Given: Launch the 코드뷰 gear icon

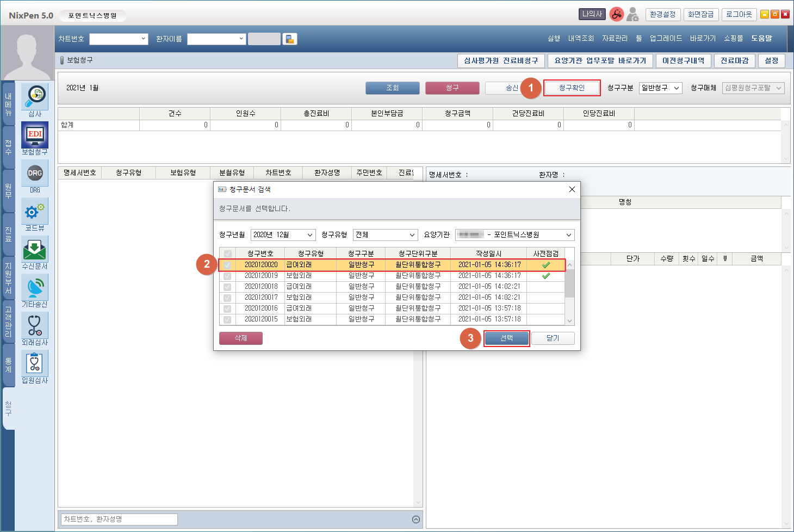Looking at the screenshot, I should click(x=35, y=211).
